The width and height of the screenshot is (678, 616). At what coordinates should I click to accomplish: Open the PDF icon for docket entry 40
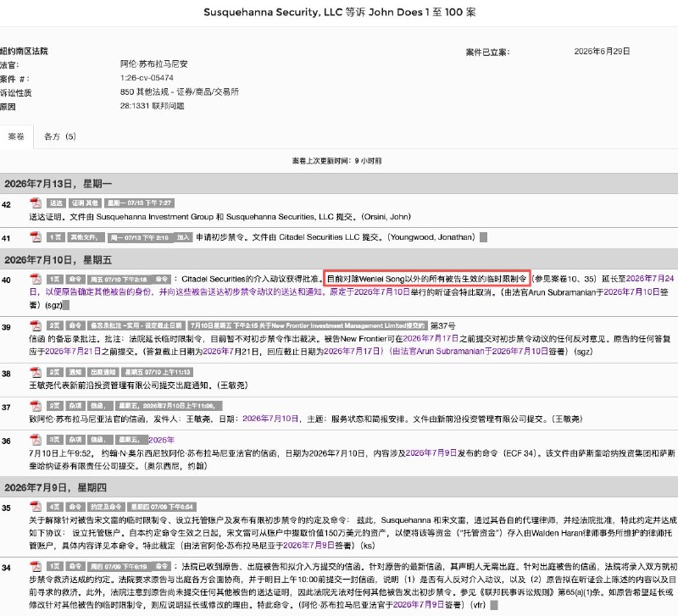[x=36, y=279]
